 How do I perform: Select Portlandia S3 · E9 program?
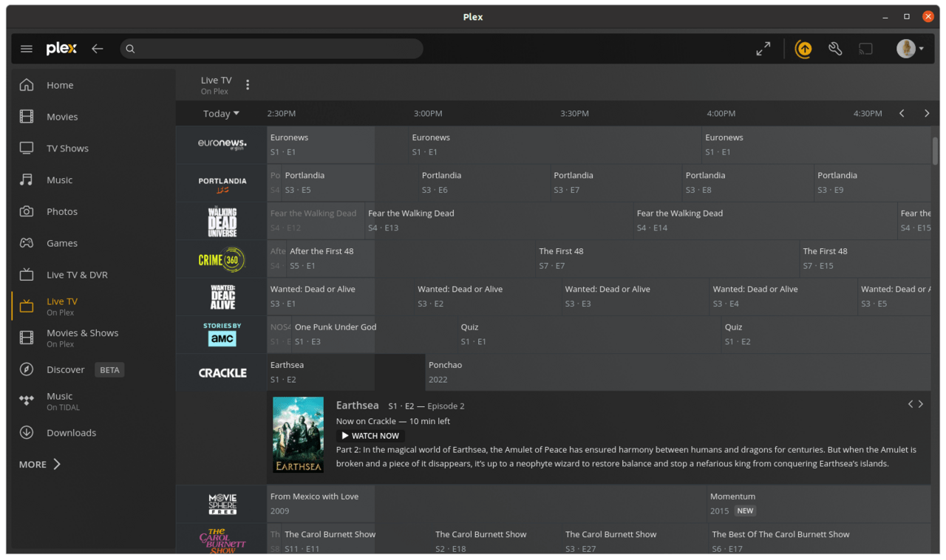872,183
